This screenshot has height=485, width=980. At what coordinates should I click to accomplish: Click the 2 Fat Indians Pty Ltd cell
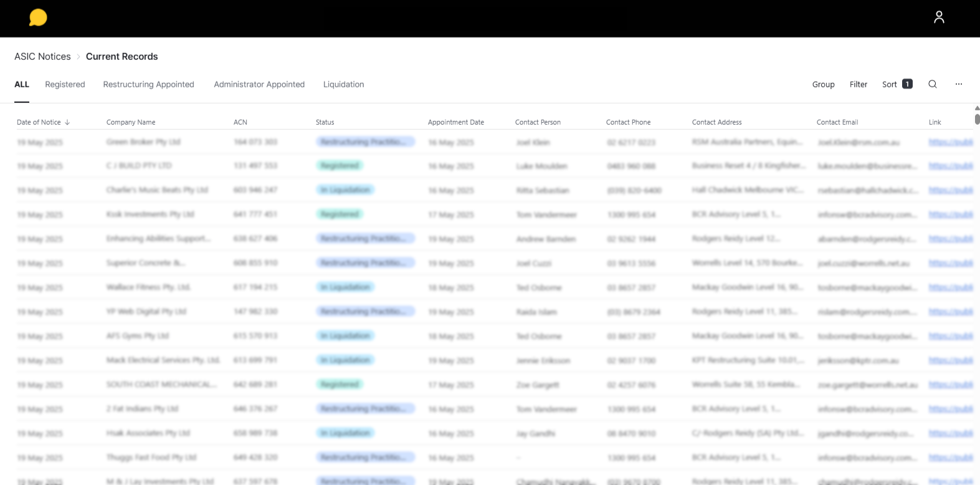(142, 409)
